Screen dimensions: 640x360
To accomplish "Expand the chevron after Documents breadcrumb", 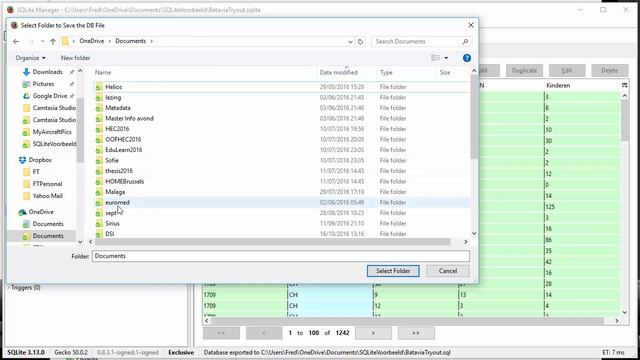I will point(151,41).
